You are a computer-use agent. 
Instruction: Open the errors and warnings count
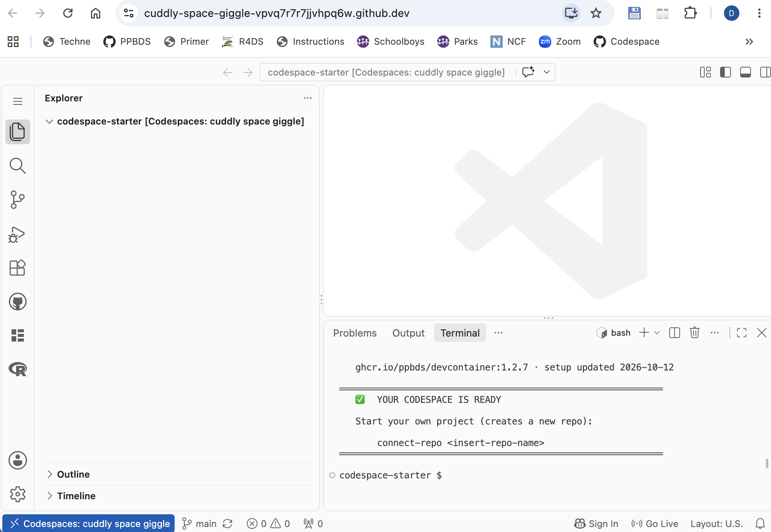[268, 524]
